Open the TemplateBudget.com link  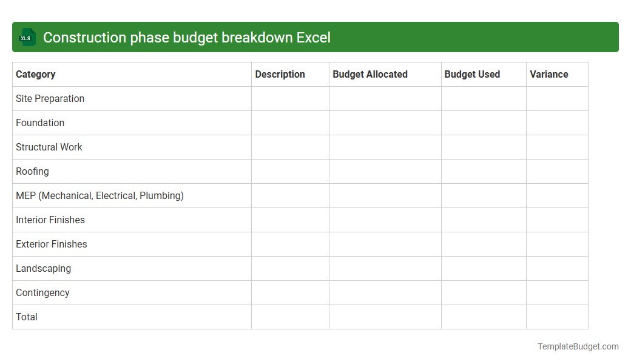(578, 346)
